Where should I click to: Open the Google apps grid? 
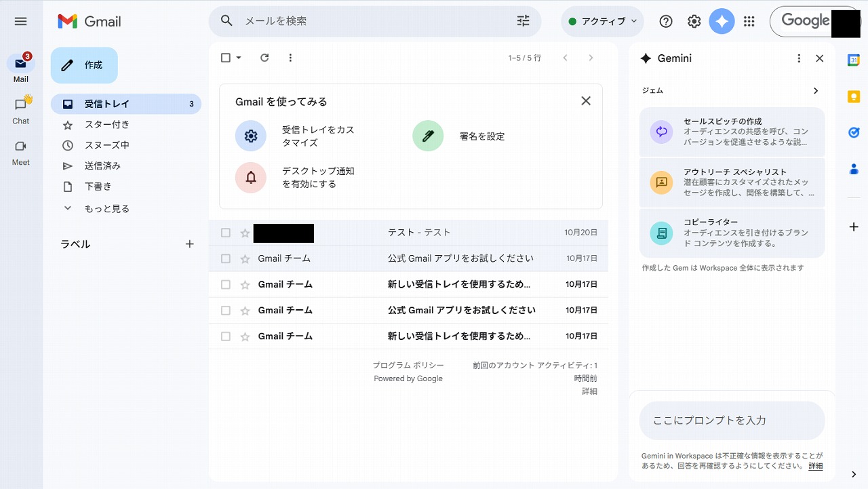[x=749, y=22]
